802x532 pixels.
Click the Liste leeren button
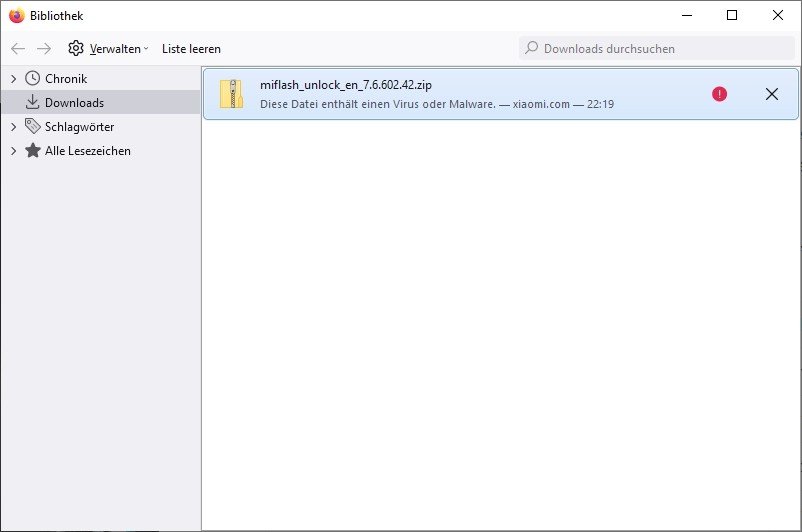(191, 48)
